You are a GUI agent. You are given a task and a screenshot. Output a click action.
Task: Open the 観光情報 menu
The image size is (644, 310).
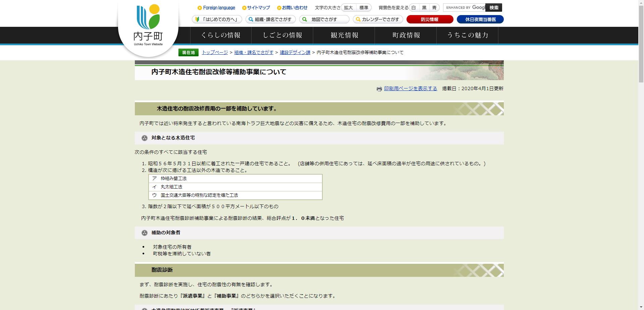344,35
